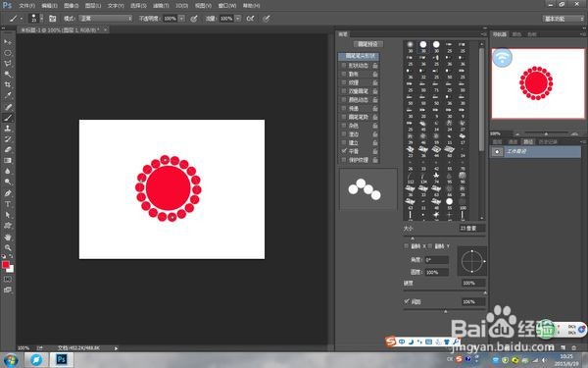
Task: Select the Lasso tool
Action: 8,64
